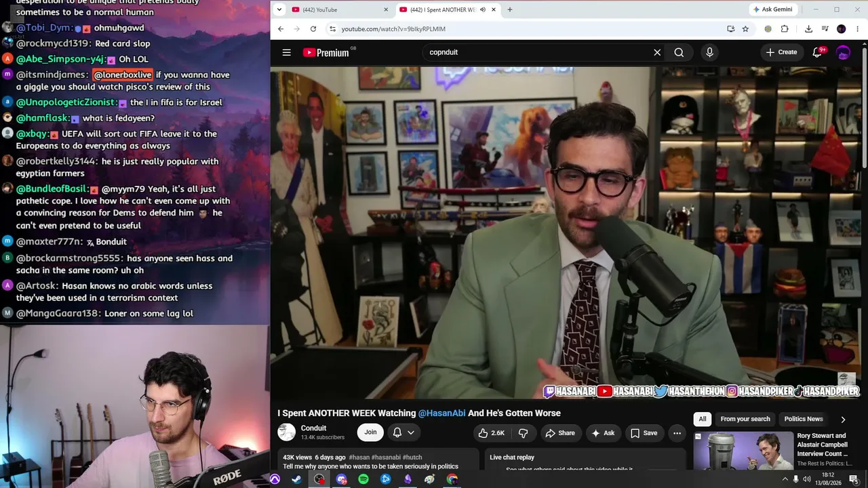
Task: Open a new browser tab
Action: point(510,9)
